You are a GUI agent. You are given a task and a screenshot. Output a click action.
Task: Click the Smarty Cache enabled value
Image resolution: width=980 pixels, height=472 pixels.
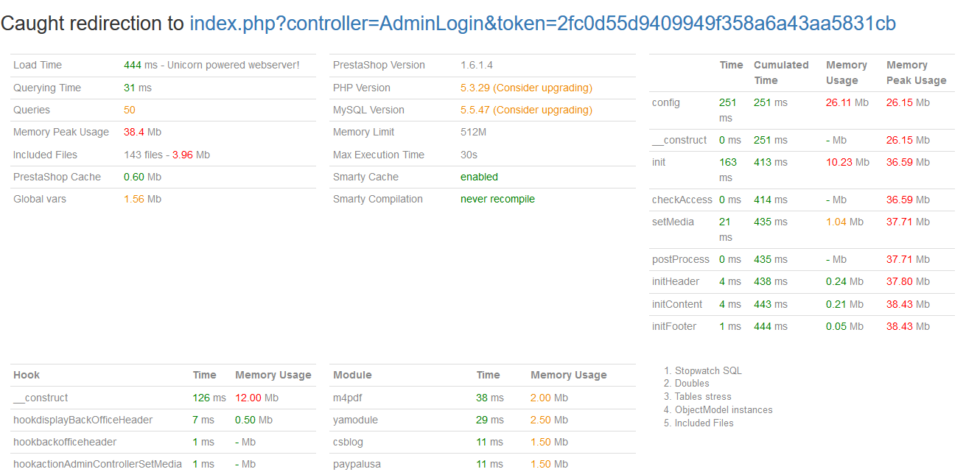pos(479,177)
